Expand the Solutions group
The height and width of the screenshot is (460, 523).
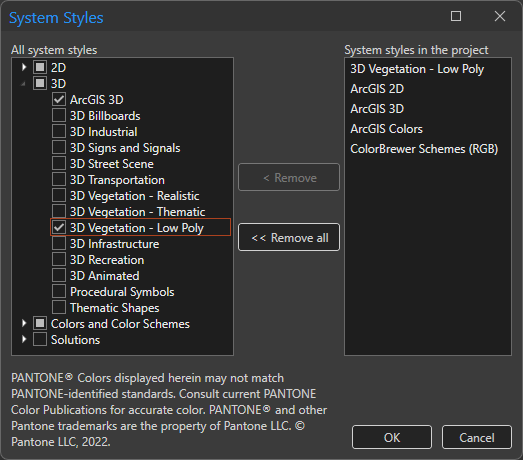(24, 339)
